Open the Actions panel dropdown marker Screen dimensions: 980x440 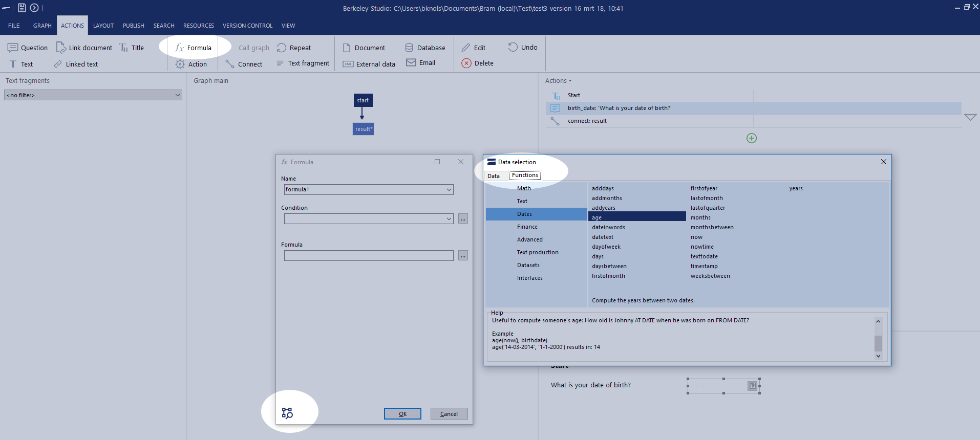click(570, 81)
